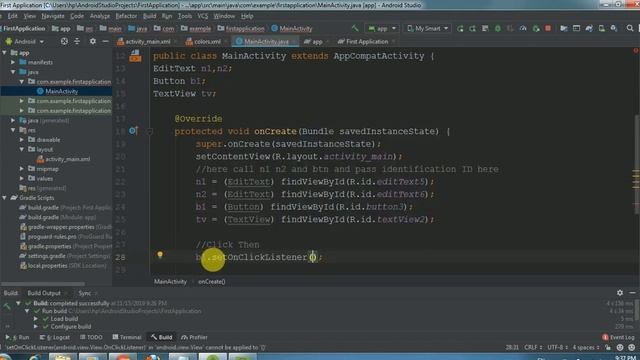Open the Logcat tool window

[x=55, y=338]
